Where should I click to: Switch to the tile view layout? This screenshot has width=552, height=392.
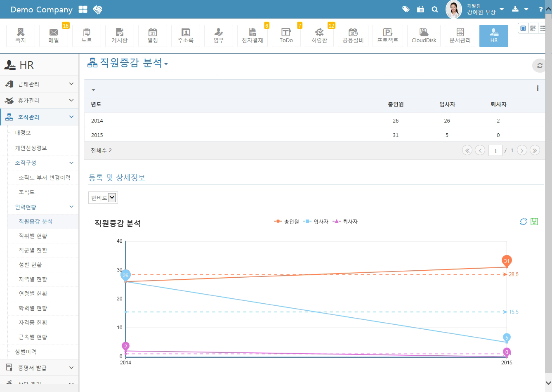(533, 28)
